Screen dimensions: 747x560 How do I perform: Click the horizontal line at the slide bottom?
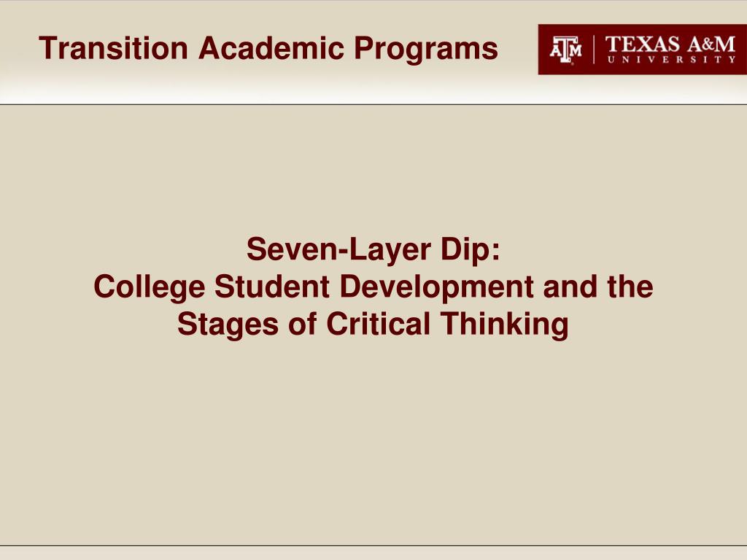[373, 545]
